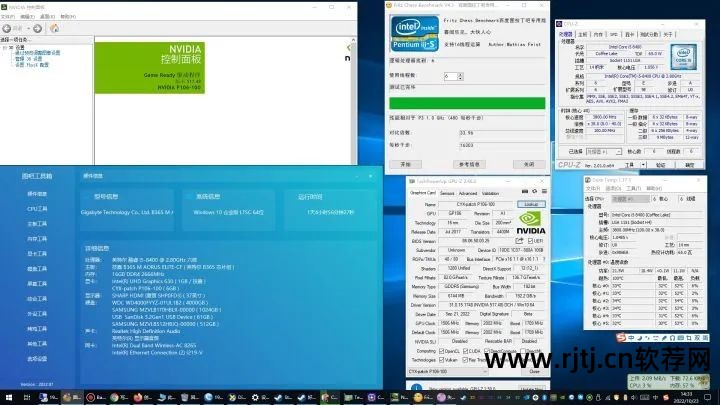Select CPU工具 in the 图吧工具箱 sidebar
The height and width of the screenshot is (405, 720).
[x=37, y=209]
